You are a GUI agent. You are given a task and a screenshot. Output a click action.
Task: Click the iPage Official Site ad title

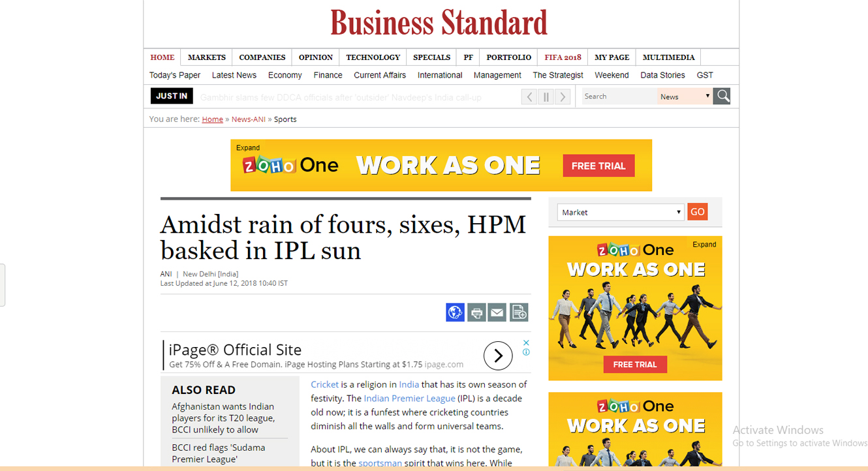coord(235,349)
